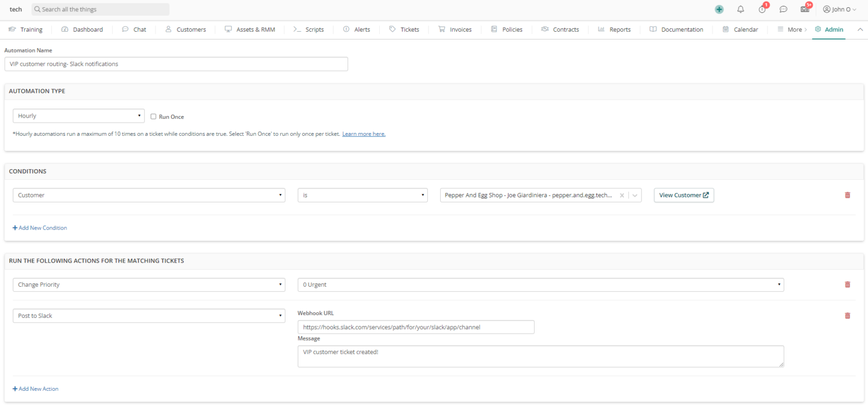The width and height of the screenshot is (868, 405).
Task: Delete the Customer condition row
Action: pyautogui.click(x=847, y=195)
